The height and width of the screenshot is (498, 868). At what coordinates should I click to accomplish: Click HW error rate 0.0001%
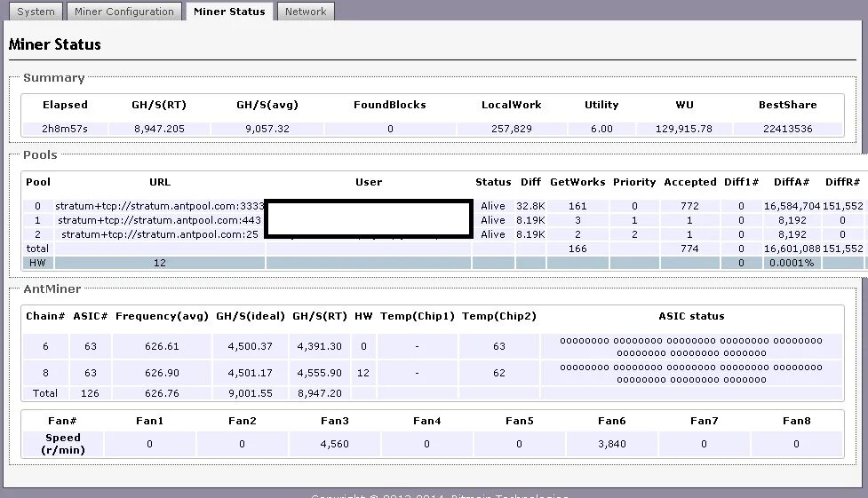pyautogui.click(x=792, y=264)
